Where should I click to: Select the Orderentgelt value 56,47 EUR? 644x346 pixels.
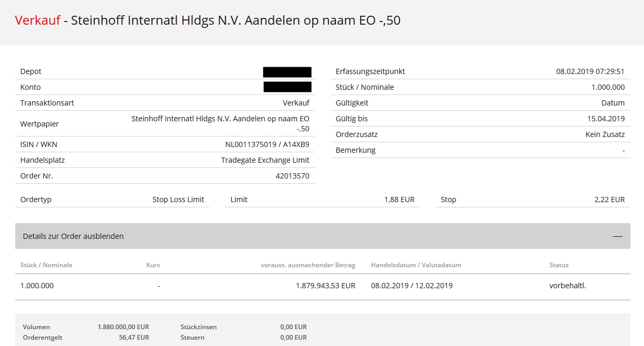tap(134, 338)
